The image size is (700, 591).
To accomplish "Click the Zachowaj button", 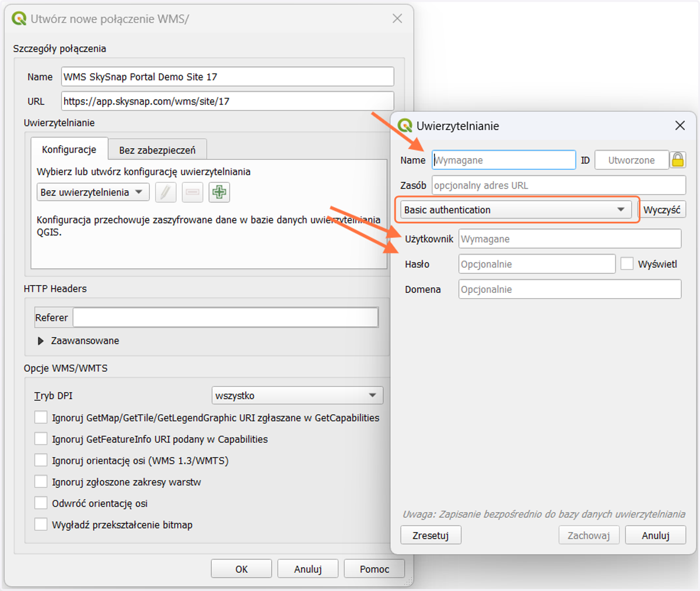I will coord(589,535).
